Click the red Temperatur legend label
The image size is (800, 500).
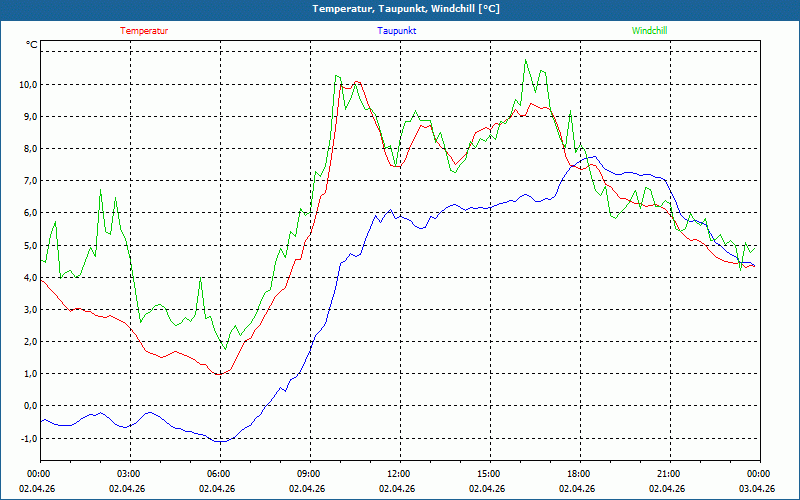click(144, 31)
